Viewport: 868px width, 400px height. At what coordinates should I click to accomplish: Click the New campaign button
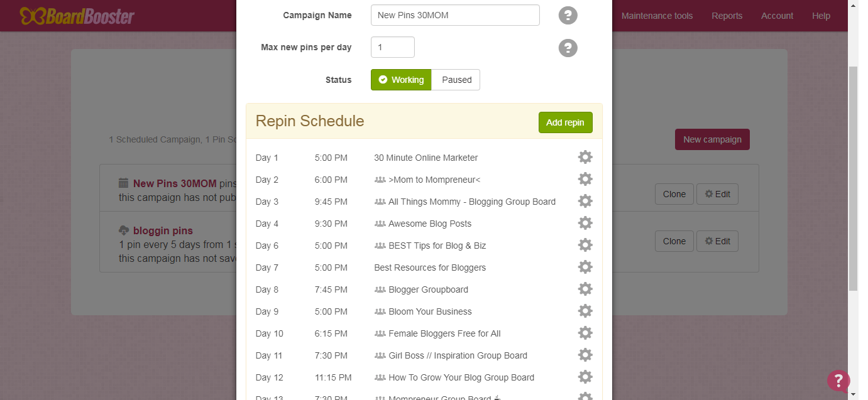click(x=712, y=139)
